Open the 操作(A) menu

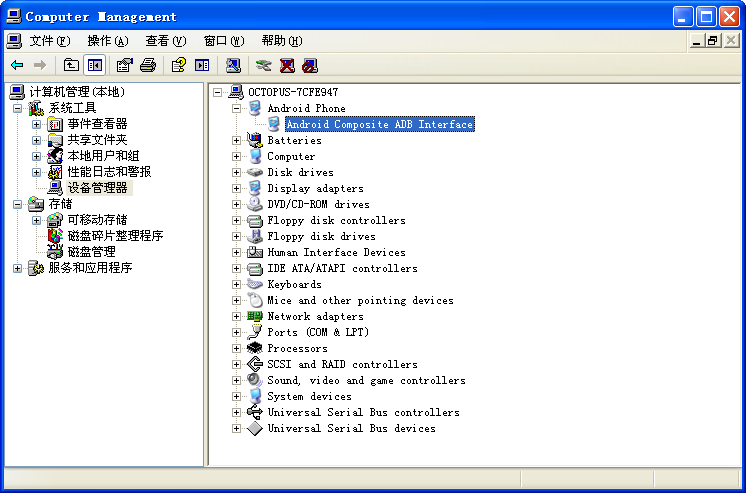pyautogui.click(x=108, y=41)
